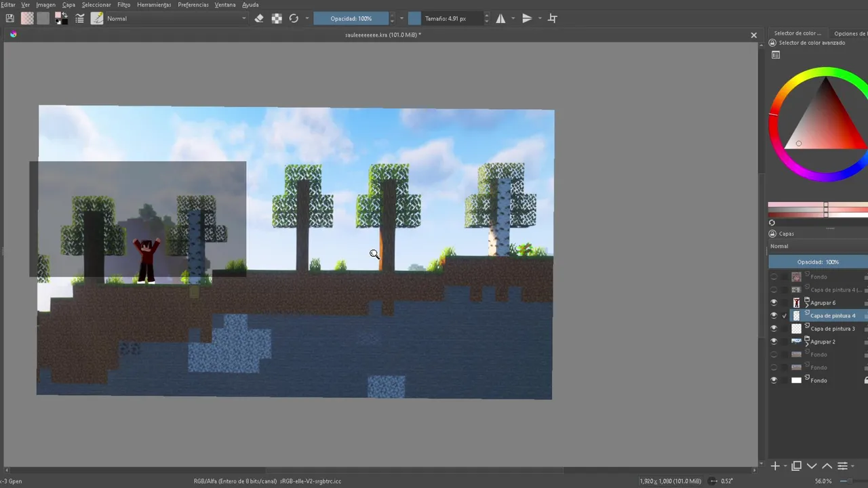The width and height of the screenshot is (868, 488).
Task: Open the dropdown arrow after the opacity slider
Action: 401,18
